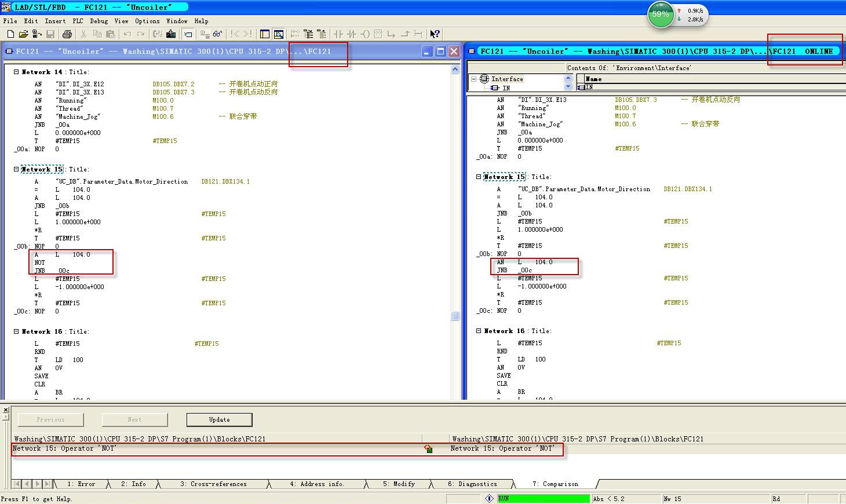The height and width of the screenshot is (504, 846).
Task: Click the empty box toolbar icon
Action: (378, 34)
